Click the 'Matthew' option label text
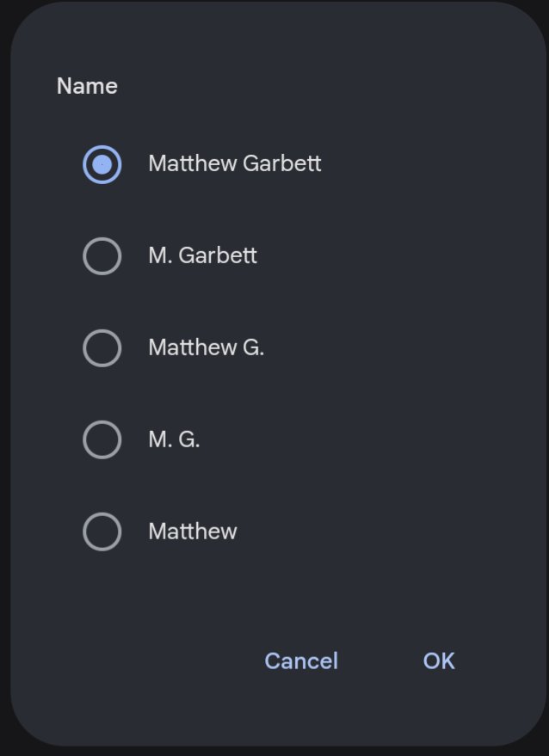The height and width of the screenshot is (756, 549). (x=192, y=532)
